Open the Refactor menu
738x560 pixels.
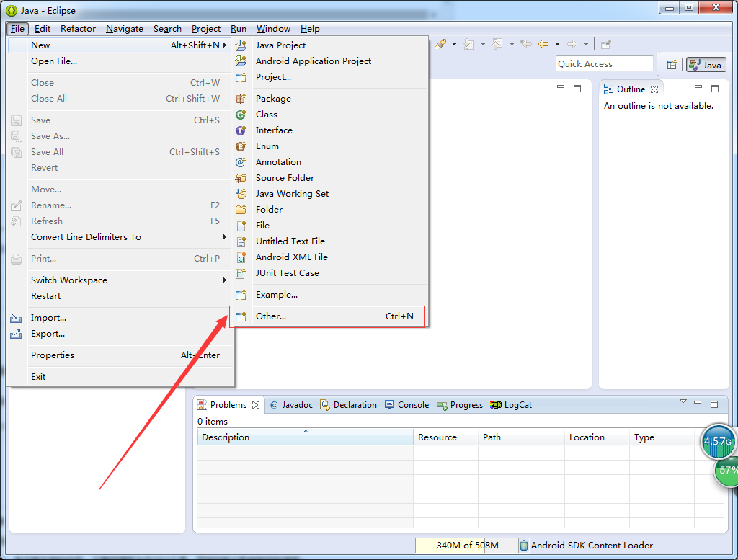tap(78, 29)
